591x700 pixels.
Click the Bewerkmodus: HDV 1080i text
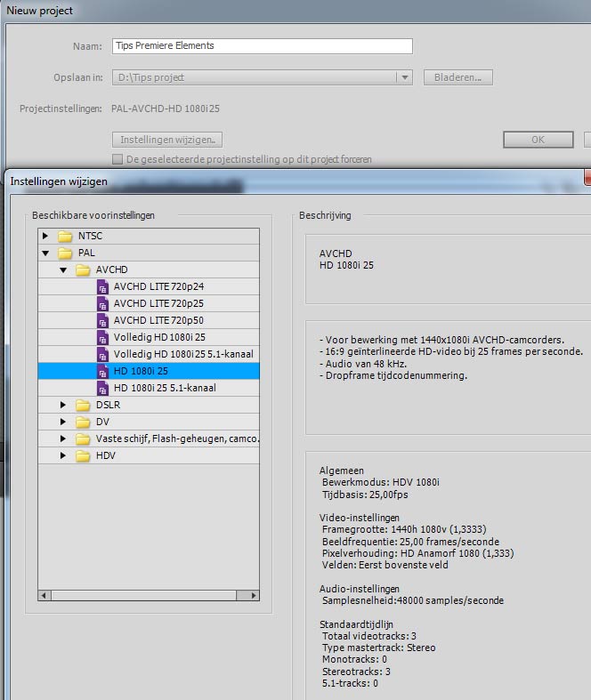pos(381,483)
